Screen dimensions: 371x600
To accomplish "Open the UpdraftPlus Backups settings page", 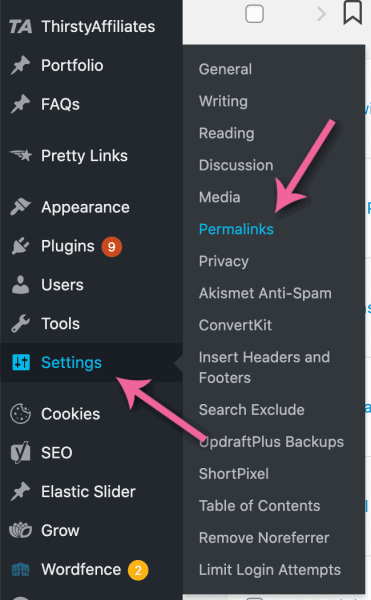I will pyautogui.click(x=271, y=442).
